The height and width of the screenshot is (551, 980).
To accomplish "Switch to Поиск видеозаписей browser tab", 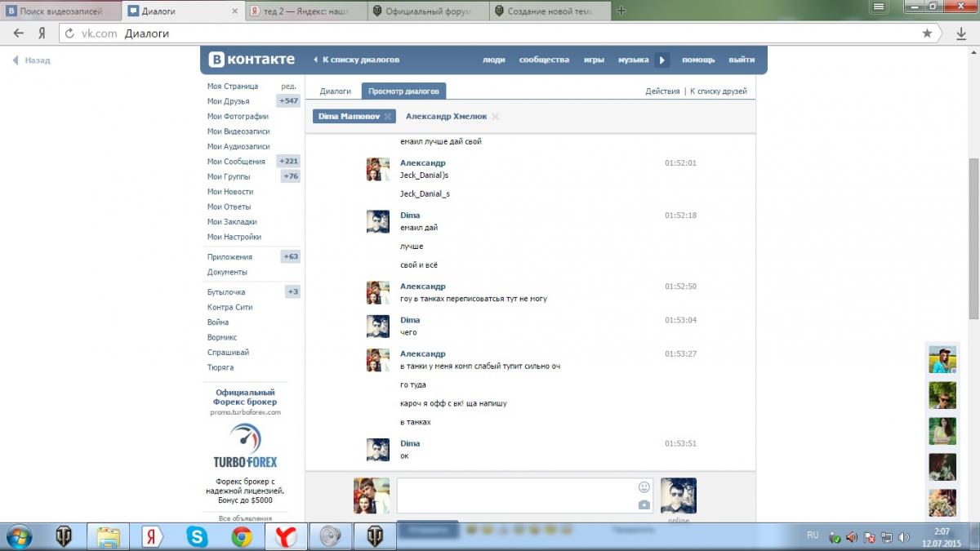I will click(60, 11).
